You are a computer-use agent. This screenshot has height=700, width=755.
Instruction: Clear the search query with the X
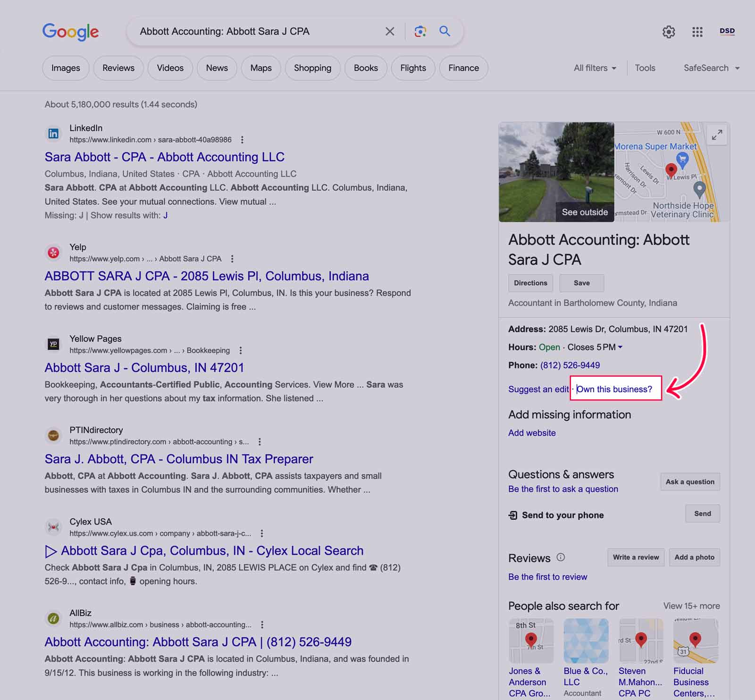point(389,31)
